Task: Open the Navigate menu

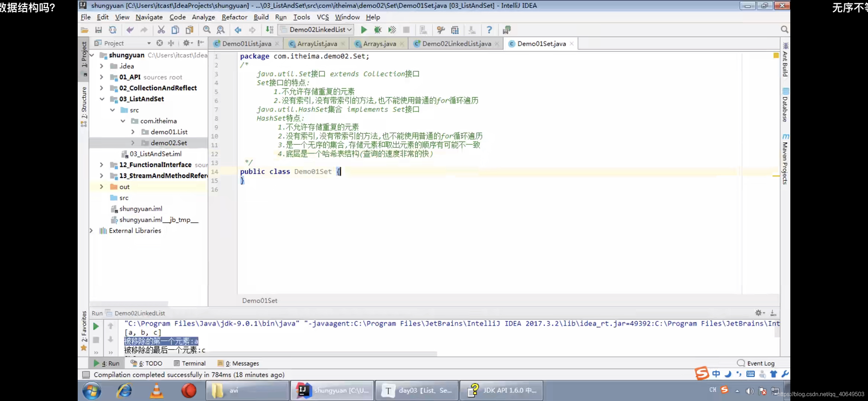Action: pos(149,17)
